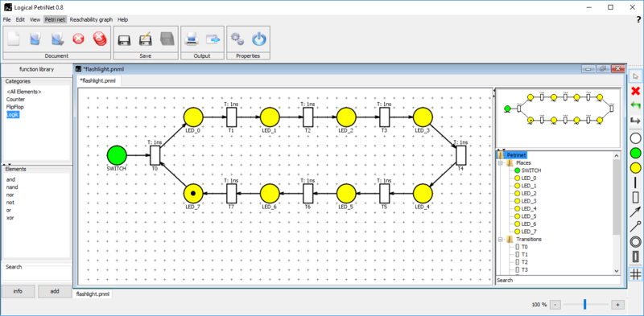Select SWITCH in the Places tree
The height and width of the screenshot is (316, 644).
[x=531, y=170]
